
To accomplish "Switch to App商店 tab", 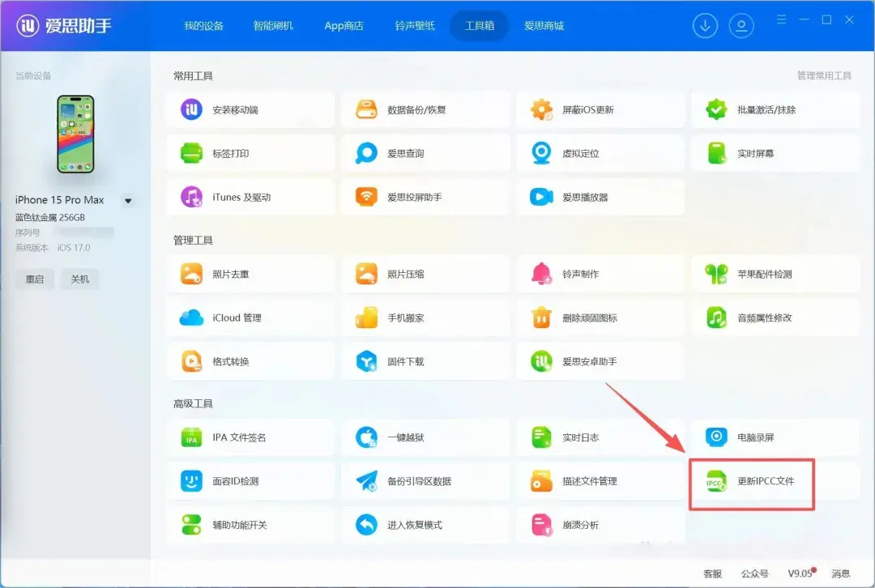I will tap(344, 26).
